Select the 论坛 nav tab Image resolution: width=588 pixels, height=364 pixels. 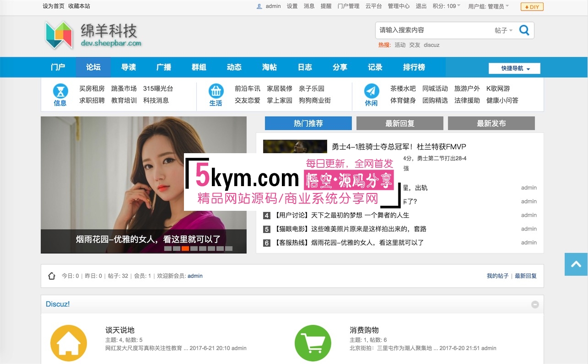pos(93,67)
